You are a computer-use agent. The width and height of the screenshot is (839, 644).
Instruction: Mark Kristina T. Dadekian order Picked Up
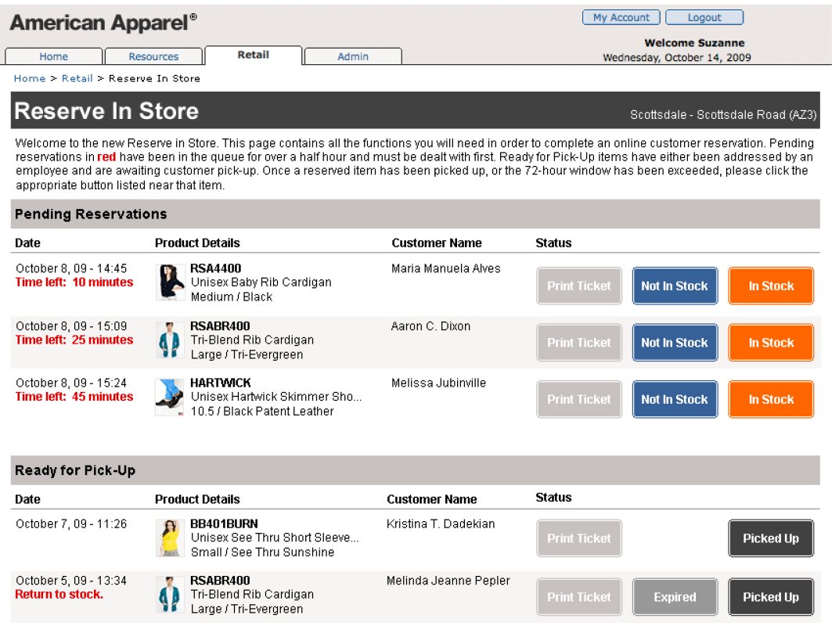coord(771,538)
